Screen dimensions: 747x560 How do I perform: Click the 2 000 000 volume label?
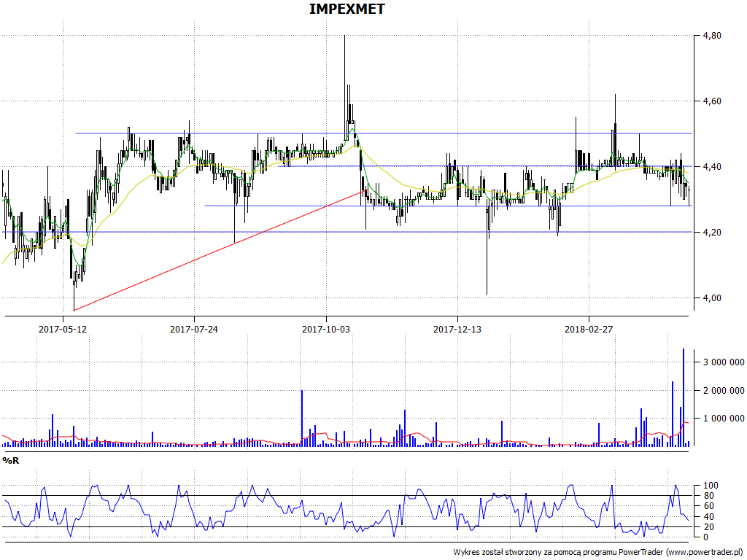(723, 391)
